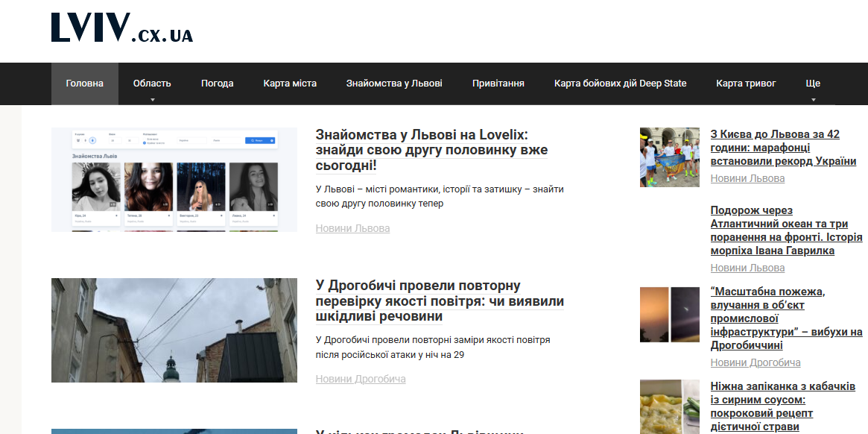This screenshot has width=868, height=434.
Task: Read "Масштабна пожежа" вибухи на Дрогобиччині article
Action: [x=786, y=318]
